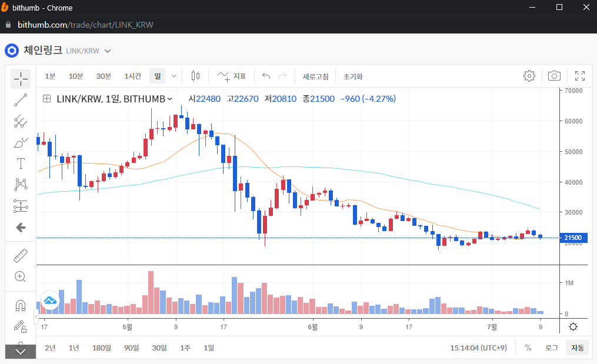The height and width of the screenshot is (364, 597).
Task: Click the -960 (-4.27%) change value
Action: click(x=368, y=99)
